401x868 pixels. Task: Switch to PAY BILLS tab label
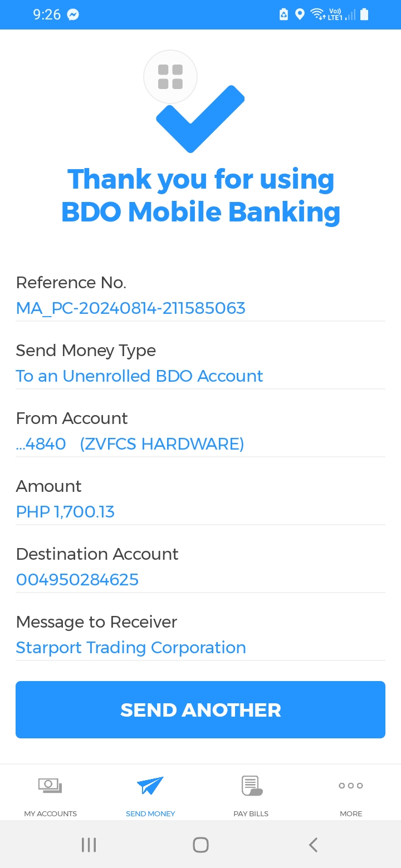point(251,813)
